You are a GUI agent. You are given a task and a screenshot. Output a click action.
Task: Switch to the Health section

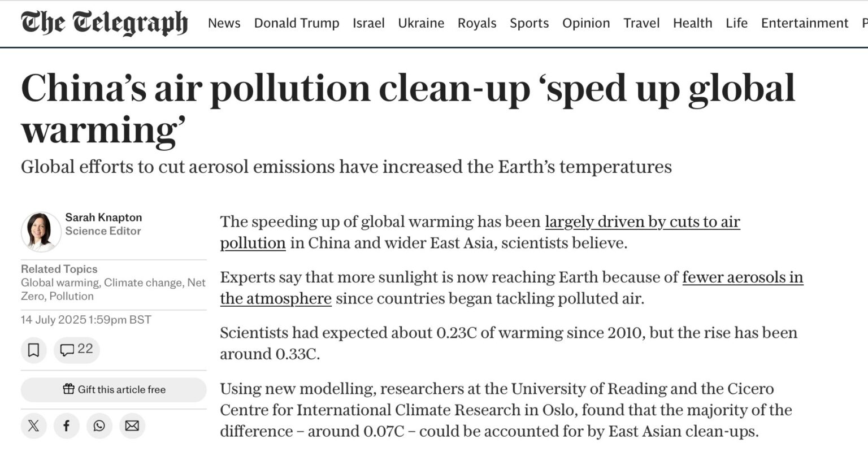[693, 23]
